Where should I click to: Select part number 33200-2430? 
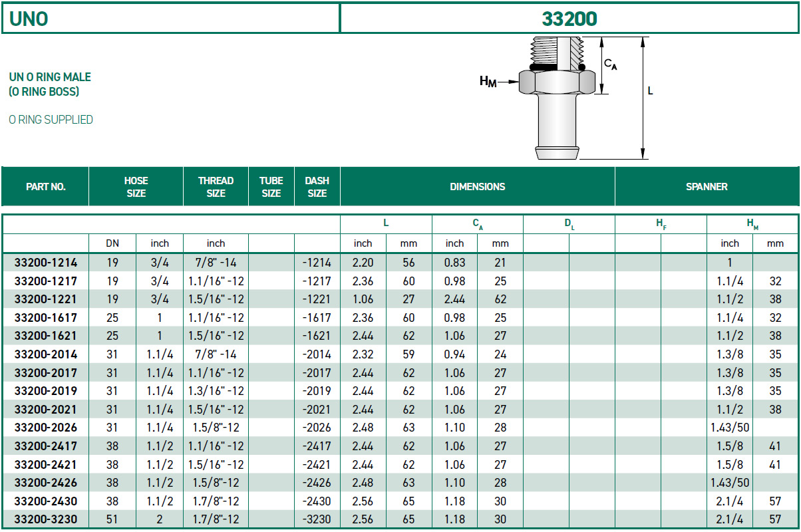[45, 501]
